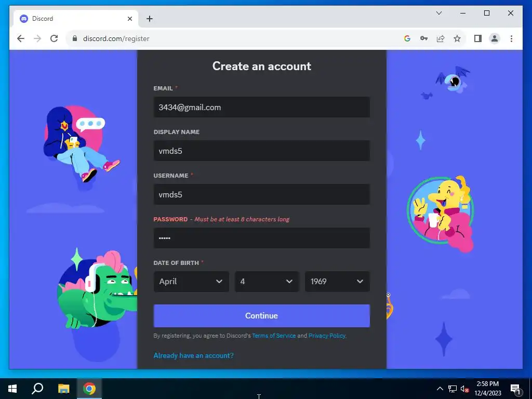Open the month dropdown showing April
The width and height of the screenshot is (532, 399).
tap(191, 281)
